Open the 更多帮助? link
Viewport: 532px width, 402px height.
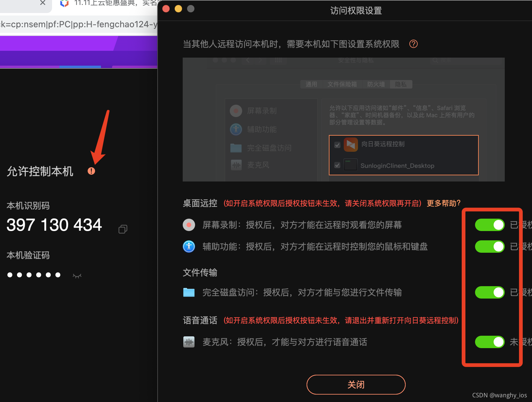coord(444,203)
